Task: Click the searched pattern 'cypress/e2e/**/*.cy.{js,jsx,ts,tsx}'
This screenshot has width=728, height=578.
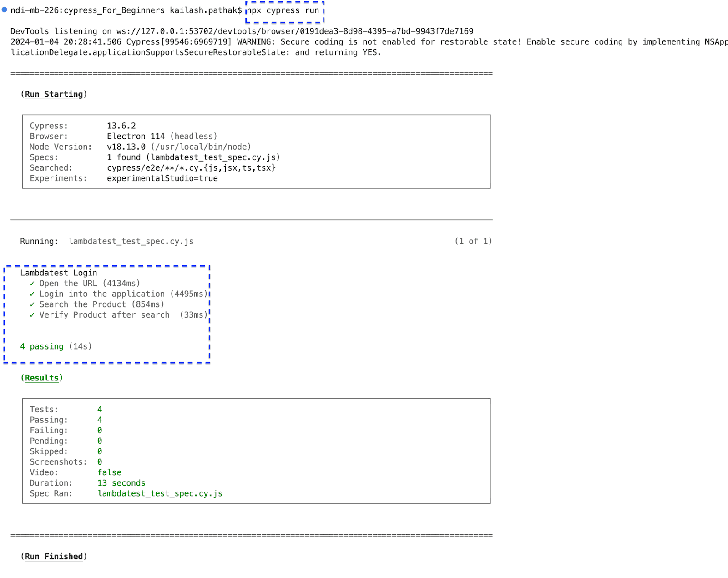Action: [x=191, y=168]
